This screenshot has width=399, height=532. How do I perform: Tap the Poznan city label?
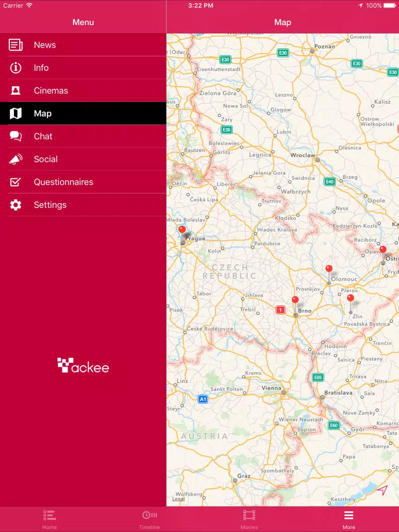pyautogui.click(x=325, y=46)
